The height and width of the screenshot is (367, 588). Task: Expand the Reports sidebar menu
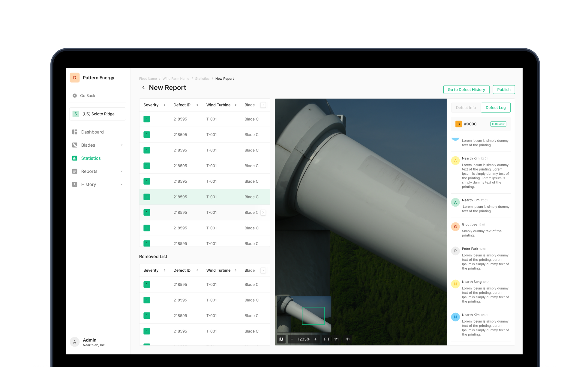121,172
